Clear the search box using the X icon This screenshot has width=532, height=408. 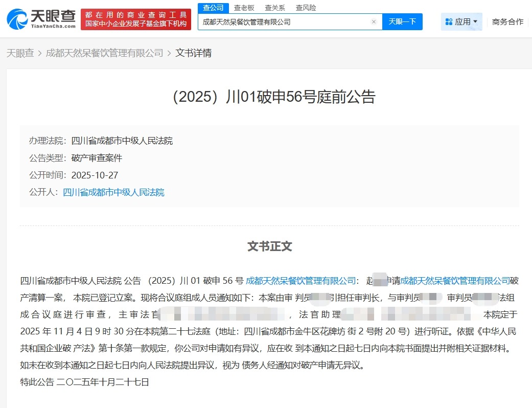[x=374, y=22]
